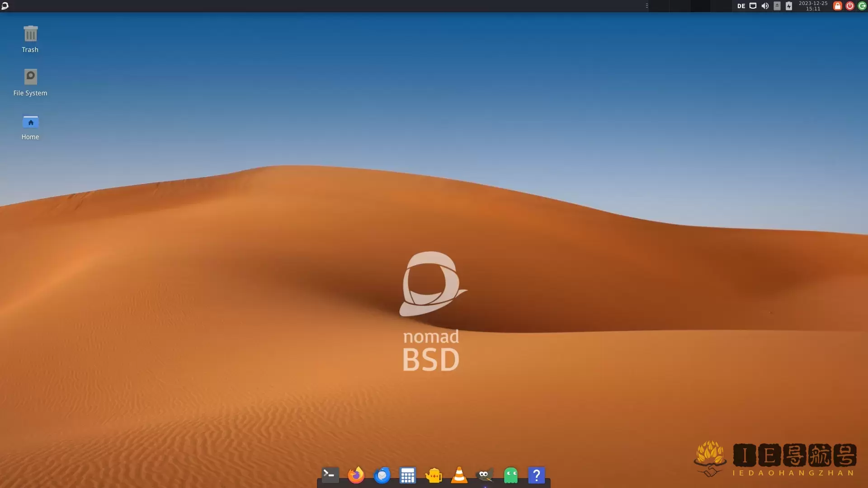Open the battery power tray icon
Image resolution: width=868 pixels, height=488 pixels.
789,6
